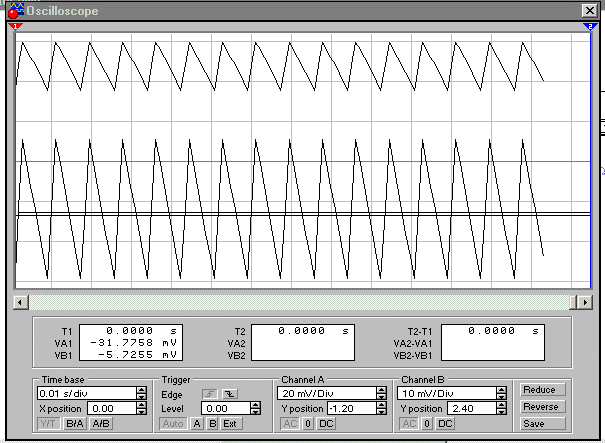Set Channel A coupling to 0
The width and height of the screenshot is (605, 443).
pyautogui.click(x=309, y=424)
